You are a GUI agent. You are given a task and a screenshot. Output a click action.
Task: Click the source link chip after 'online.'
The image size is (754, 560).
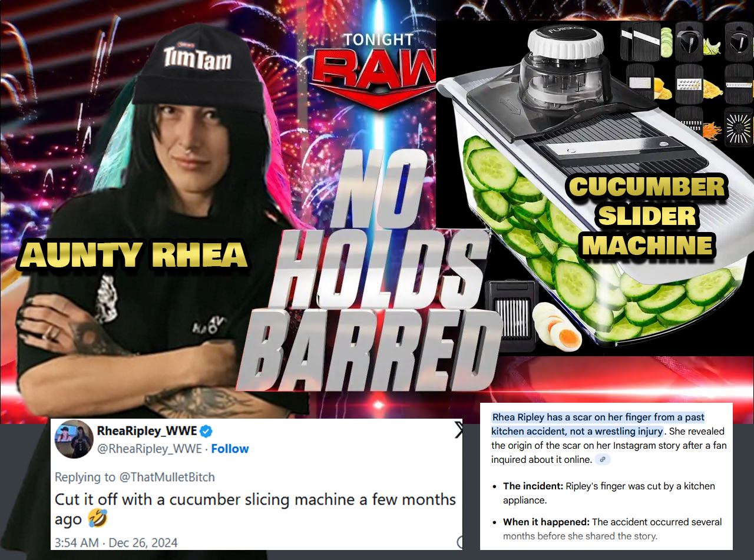pos(602,459)
